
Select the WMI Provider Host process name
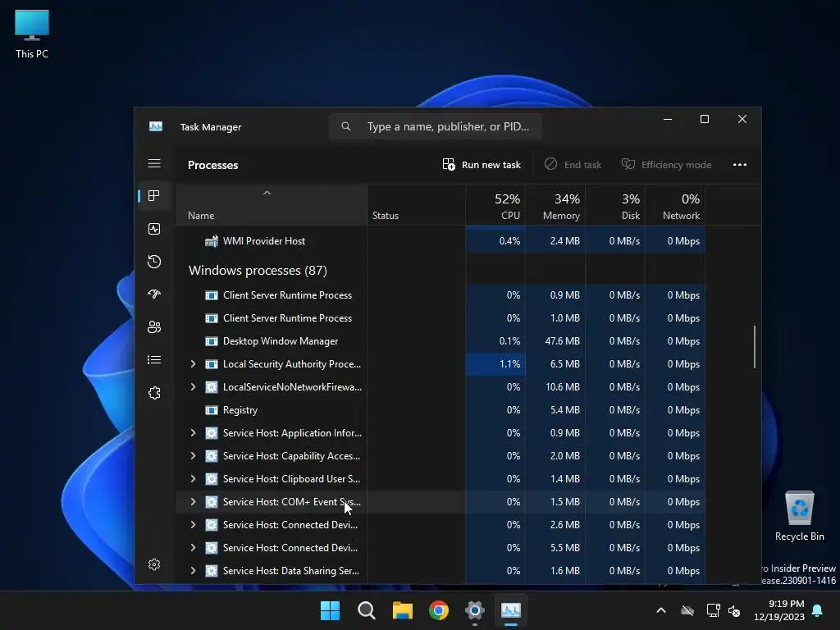tap(264, 241)
